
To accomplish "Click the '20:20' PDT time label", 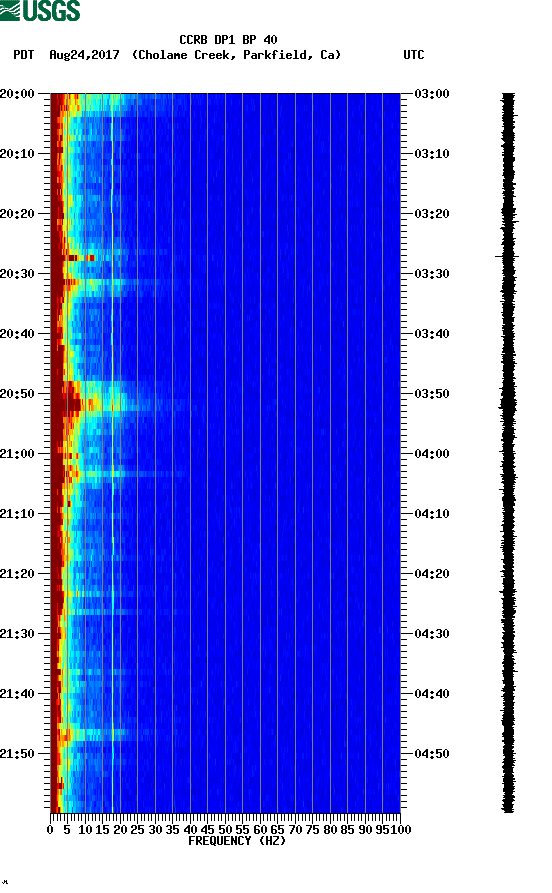I will (x=17, y=214).
